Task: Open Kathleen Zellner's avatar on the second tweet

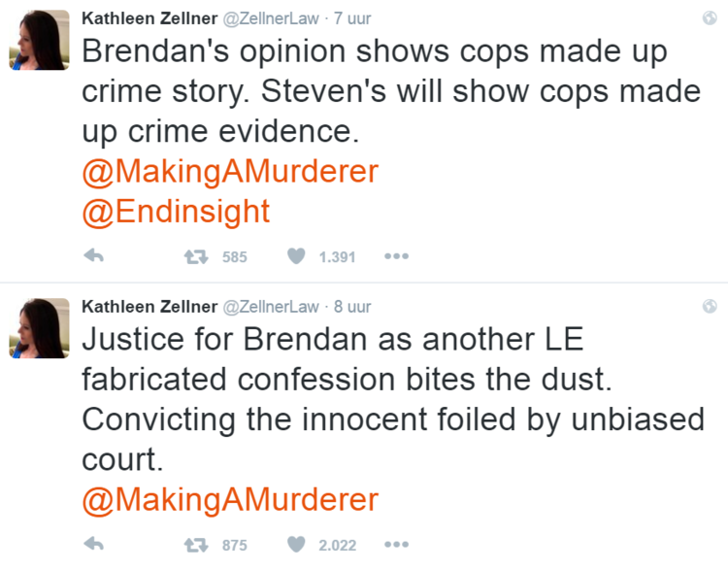Action: (39, 328)
